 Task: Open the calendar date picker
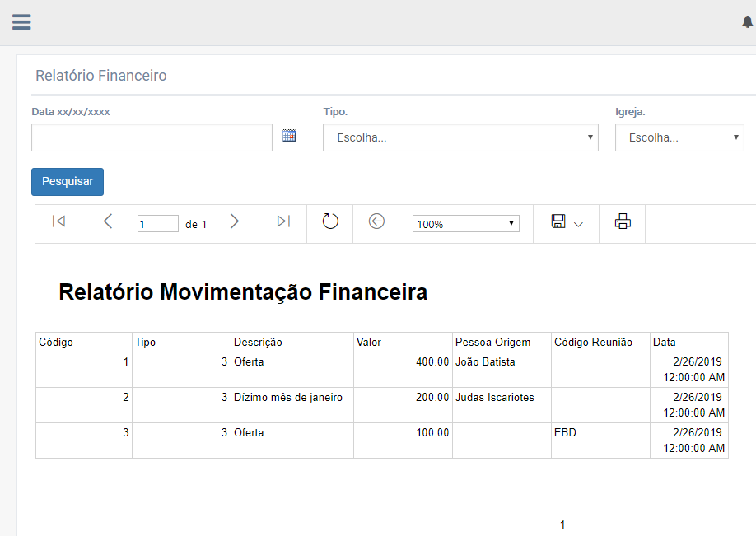pos(289,137)
